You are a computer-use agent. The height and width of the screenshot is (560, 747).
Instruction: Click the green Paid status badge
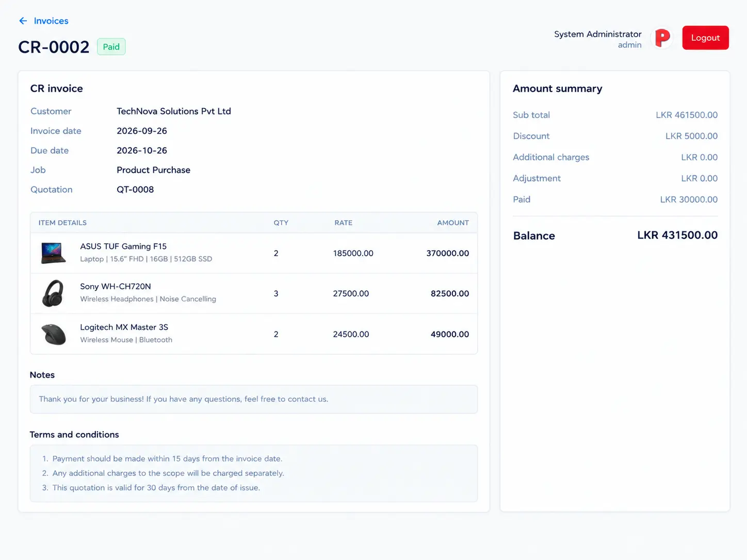pos(111,47)
